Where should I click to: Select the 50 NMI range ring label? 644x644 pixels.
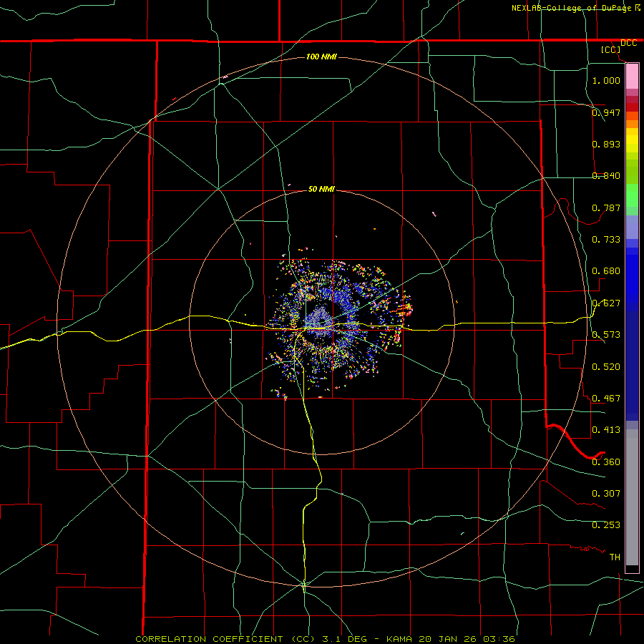[321, 189]
